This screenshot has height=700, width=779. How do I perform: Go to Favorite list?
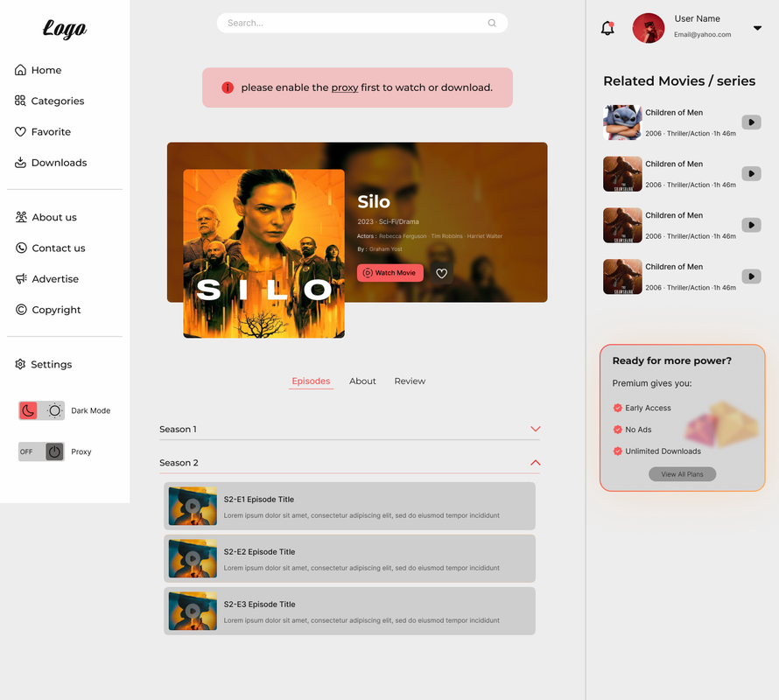(43, 131)
